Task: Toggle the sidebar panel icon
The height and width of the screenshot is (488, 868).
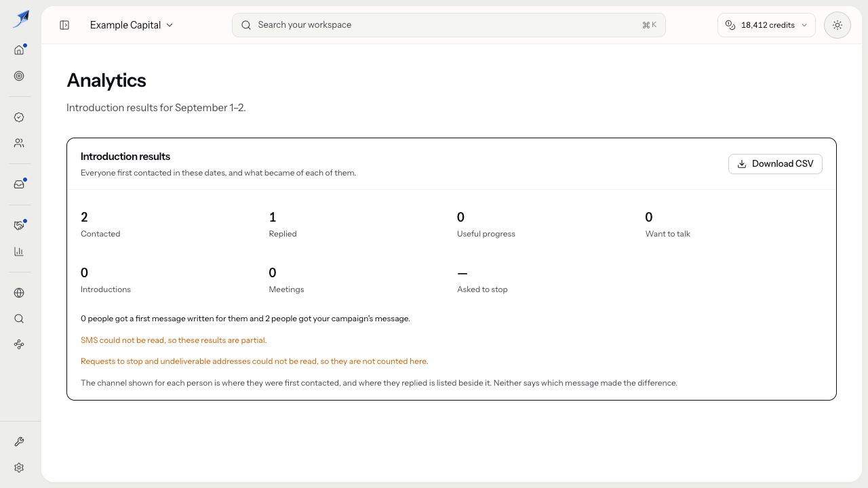Action: [x=64, y=25]
